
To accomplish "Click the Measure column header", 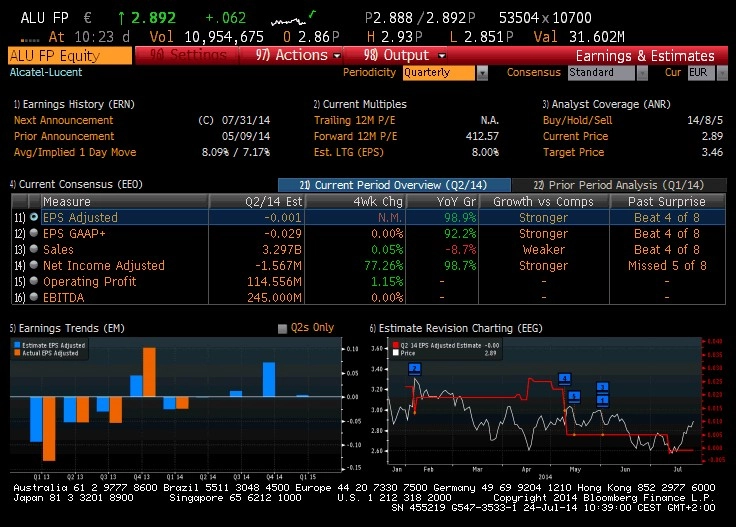I will coord(124,201).
